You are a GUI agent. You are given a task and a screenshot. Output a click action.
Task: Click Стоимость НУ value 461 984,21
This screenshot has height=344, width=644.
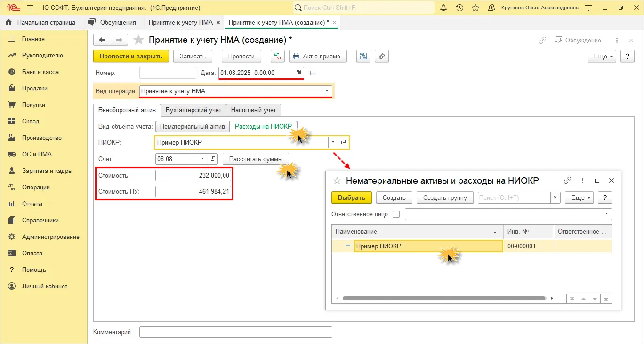point(193,191)
